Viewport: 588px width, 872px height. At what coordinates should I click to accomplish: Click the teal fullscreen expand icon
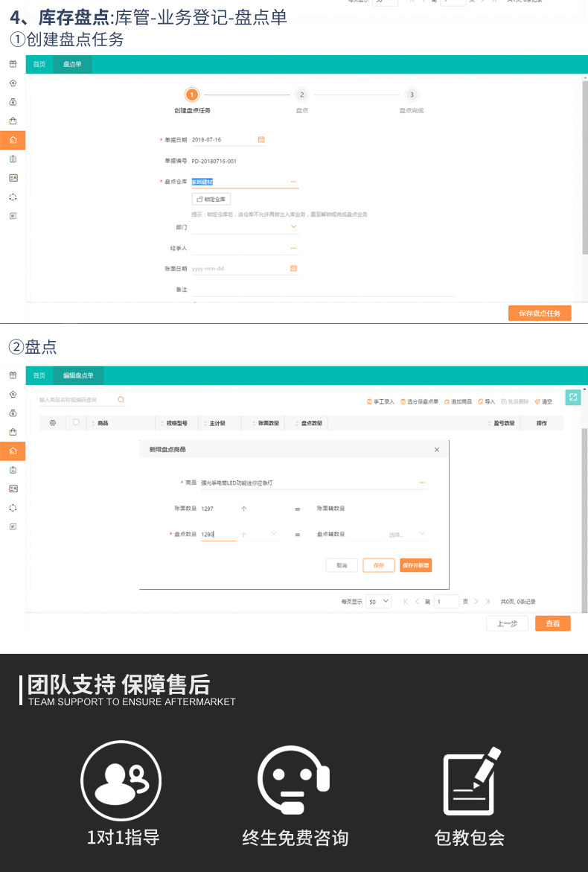(573, 397)
